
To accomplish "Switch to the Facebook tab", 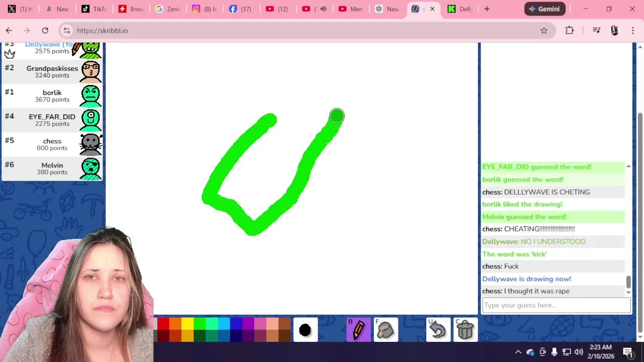I will point(240,9).
